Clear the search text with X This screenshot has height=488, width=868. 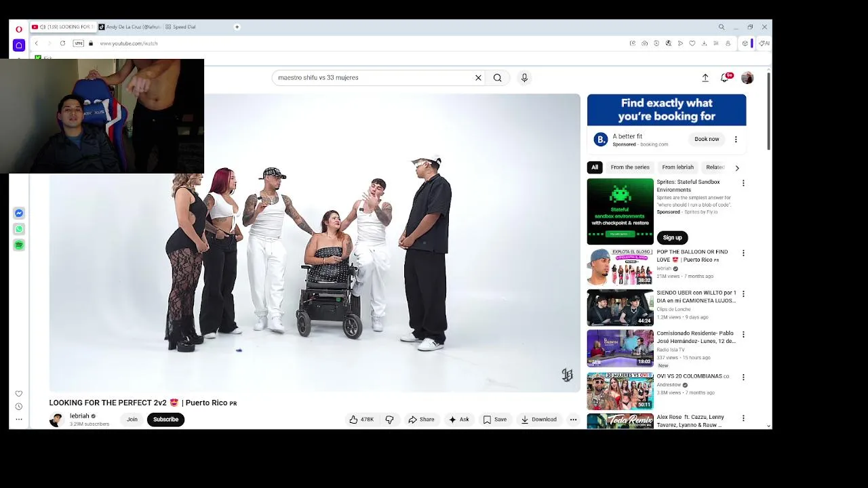coord(478,77)
